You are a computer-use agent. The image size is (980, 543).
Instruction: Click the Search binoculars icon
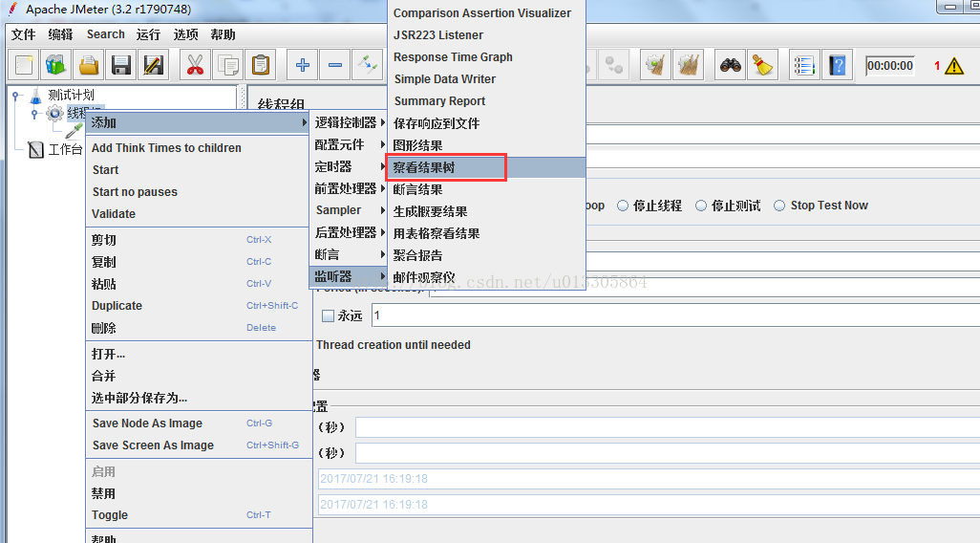(730, 65)
